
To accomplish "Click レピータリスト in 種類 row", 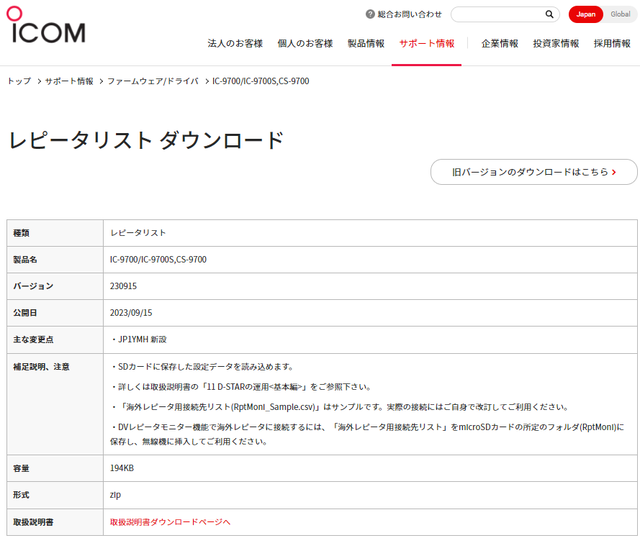I will point(138,233).
